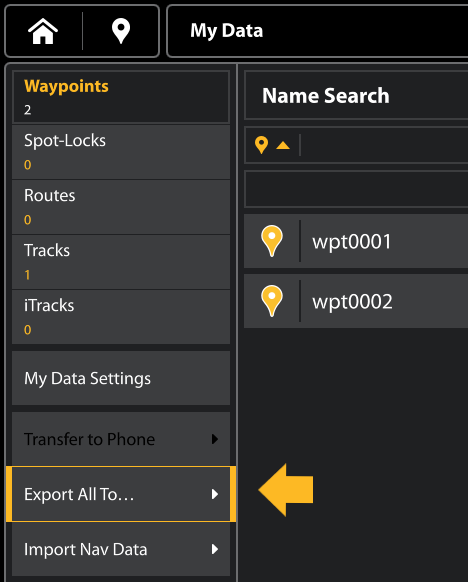Switch to the Spot-Locks category
The width and height of the screenshot is (468, 582).
[121, 152]
